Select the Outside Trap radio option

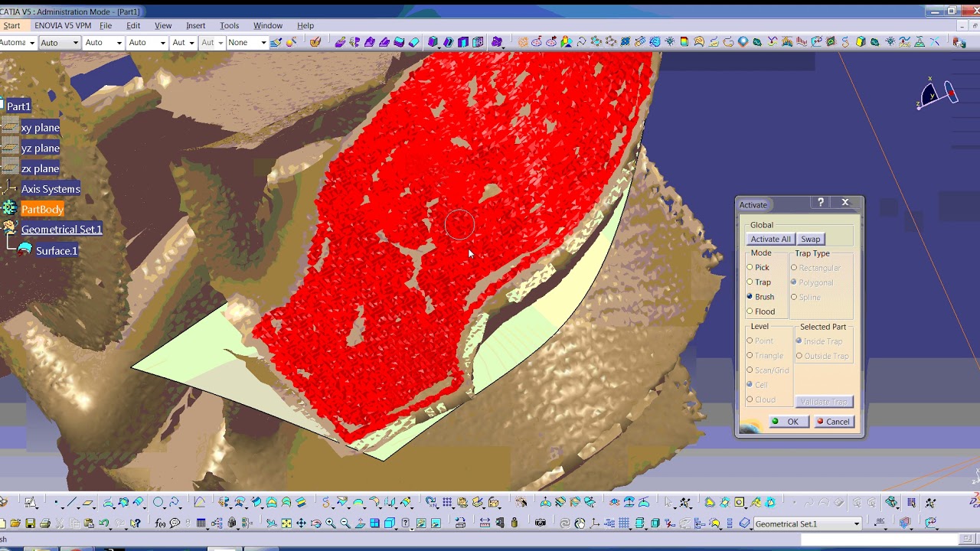tap(799, 356)
